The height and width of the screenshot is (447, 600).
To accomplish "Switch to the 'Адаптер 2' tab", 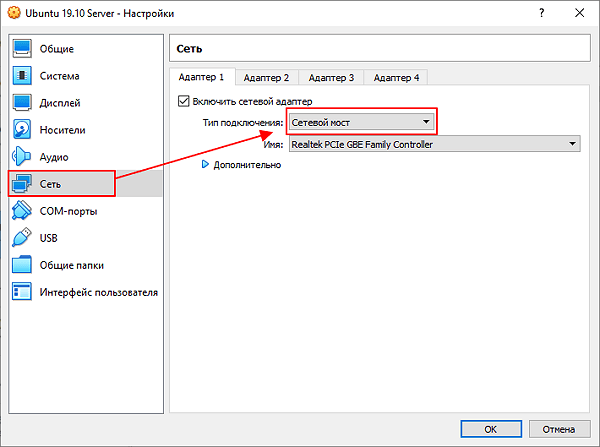I will (266, 77).
